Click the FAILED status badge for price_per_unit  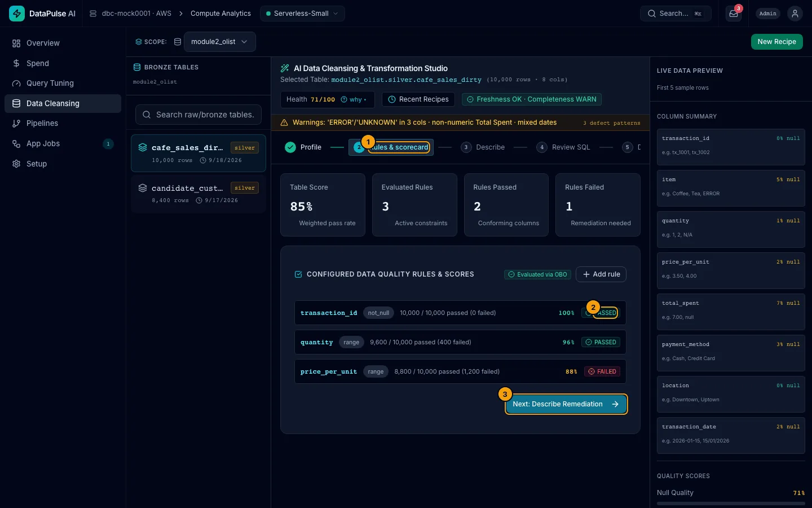tap(602, 371)
